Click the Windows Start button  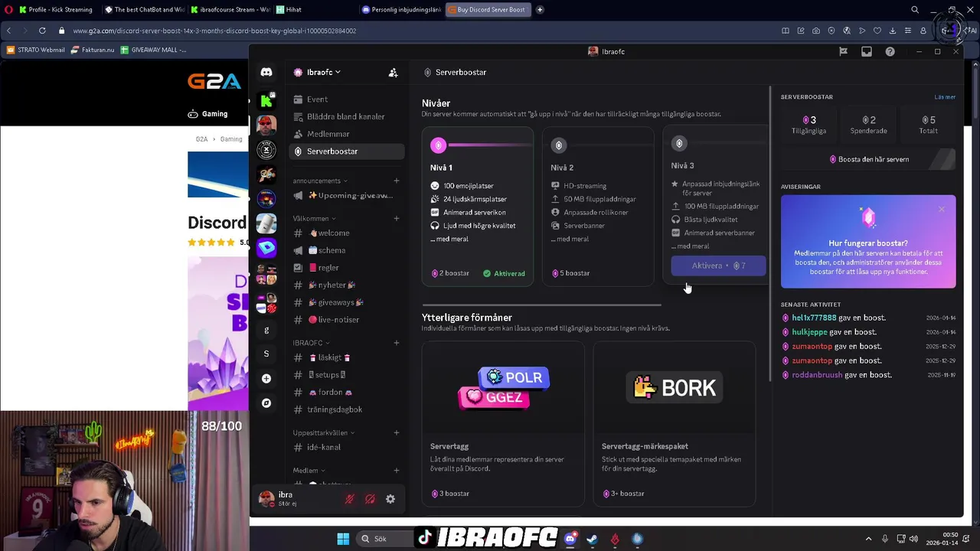point(343,539)
